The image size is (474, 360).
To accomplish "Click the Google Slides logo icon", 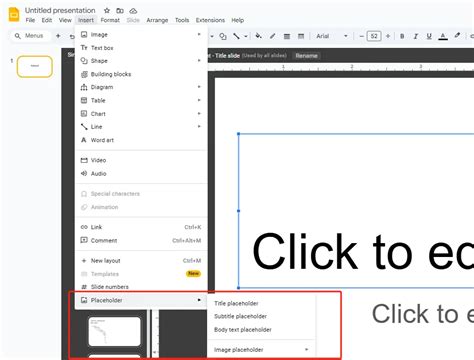I will click(x=14, y=15).
